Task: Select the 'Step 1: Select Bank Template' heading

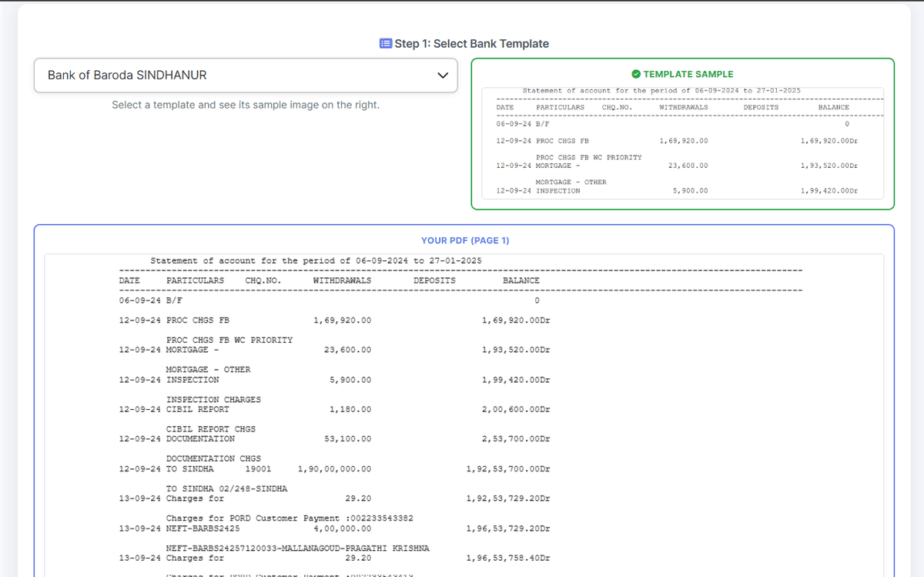Action: click(x=471, y=44)
